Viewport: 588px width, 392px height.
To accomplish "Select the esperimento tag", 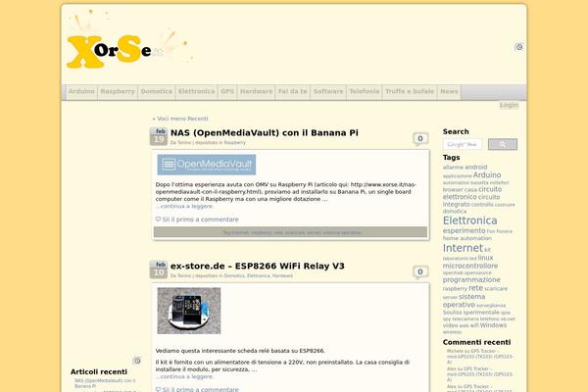I will (464, 230).
